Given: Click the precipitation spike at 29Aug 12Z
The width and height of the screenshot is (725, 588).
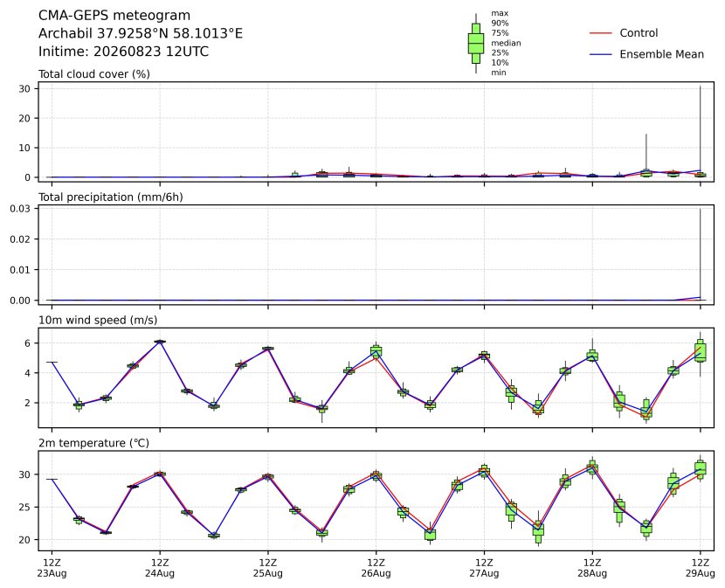Looking at the screenshot, I should 700,253.
